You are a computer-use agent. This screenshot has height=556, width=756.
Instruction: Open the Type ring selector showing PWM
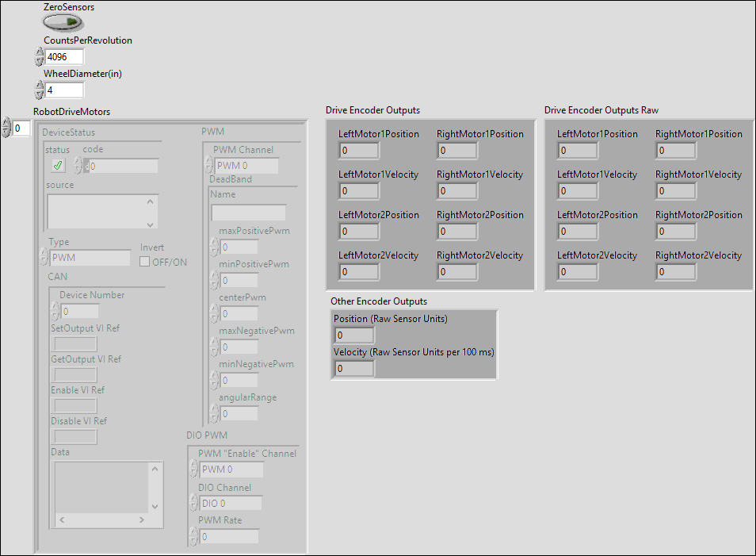(90, 258)
